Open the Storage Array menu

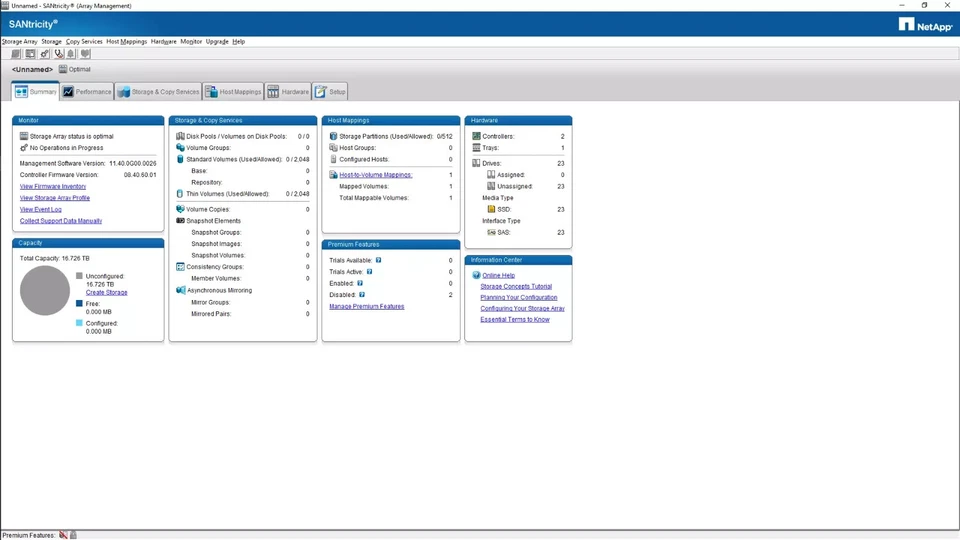19,42
